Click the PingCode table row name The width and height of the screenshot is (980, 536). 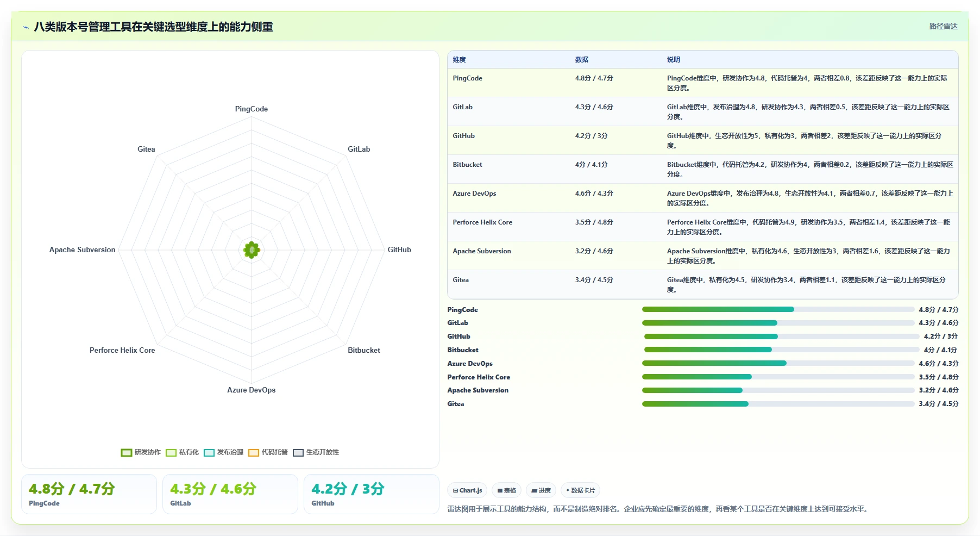coord(467,78)
